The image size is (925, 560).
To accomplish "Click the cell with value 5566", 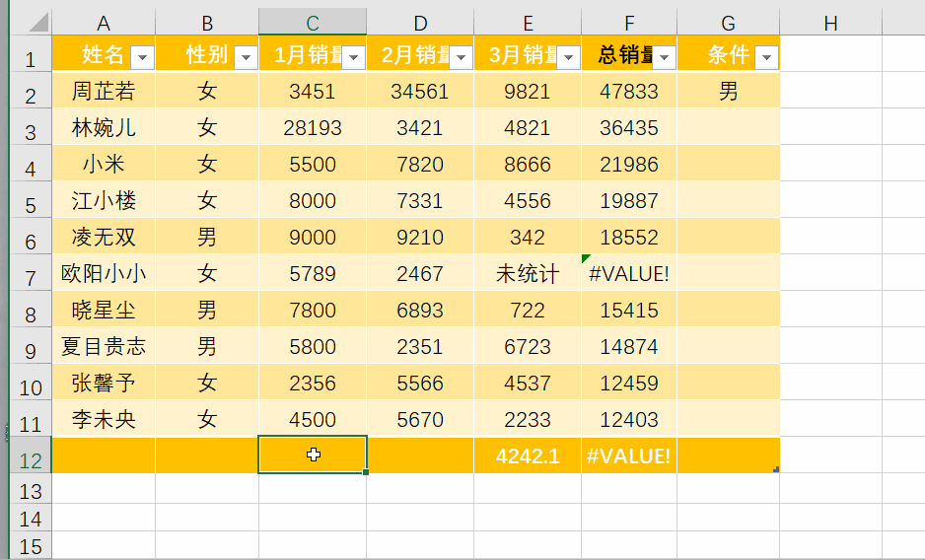I will pos(420,383).
